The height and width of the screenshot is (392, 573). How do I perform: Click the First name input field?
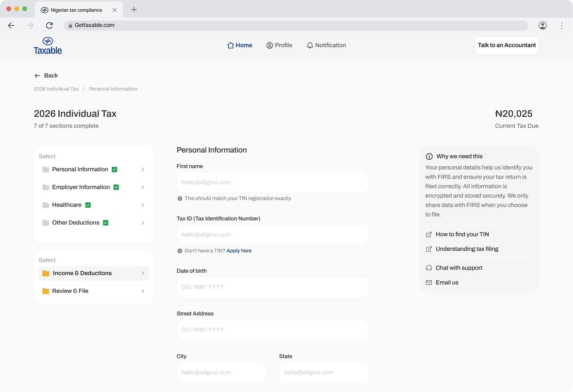click(272, 182)
